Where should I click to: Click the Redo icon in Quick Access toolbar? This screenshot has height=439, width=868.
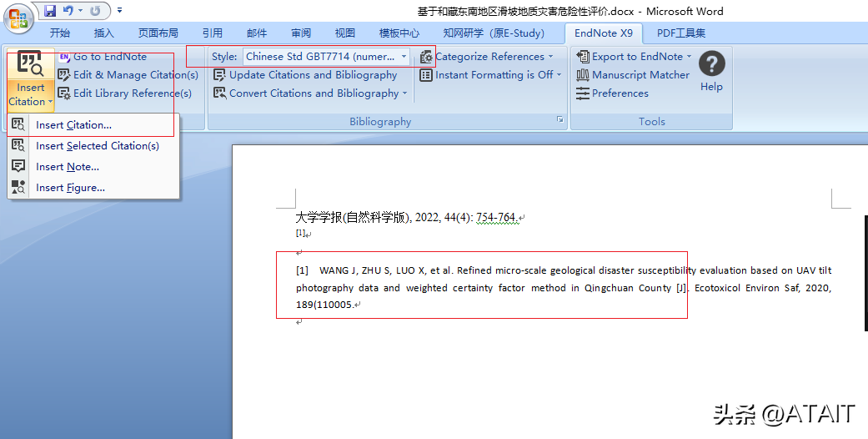[x=95, y=11]
